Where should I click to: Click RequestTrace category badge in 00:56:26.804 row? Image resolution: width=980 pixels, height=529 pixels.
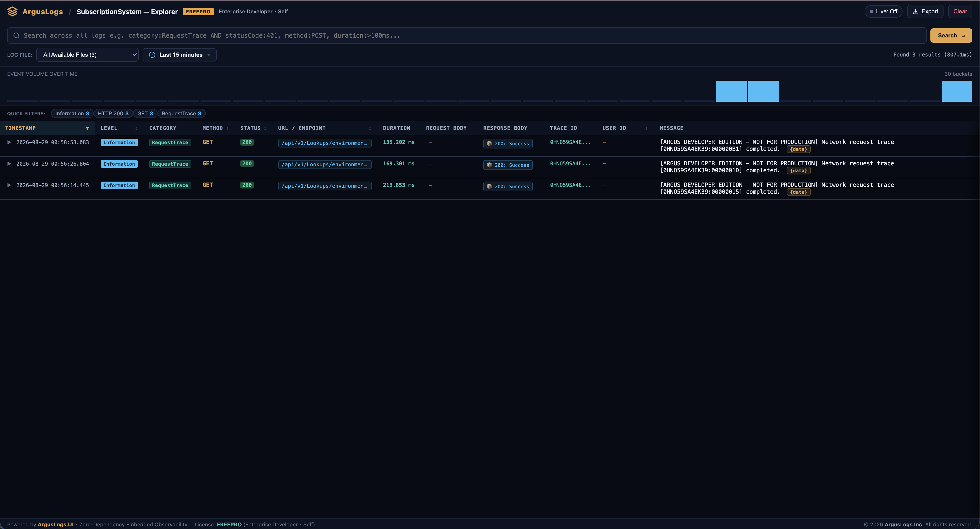pos(170,164)
